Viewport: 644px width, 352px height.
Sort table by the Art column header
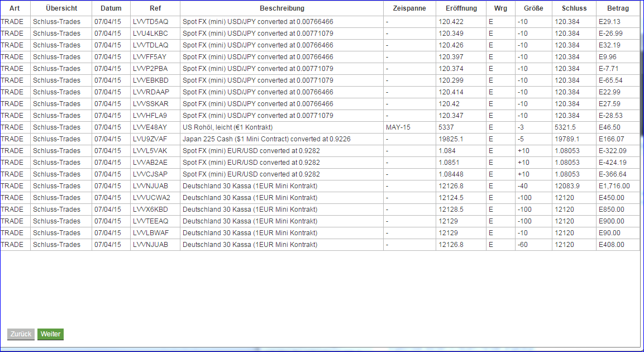click(x=15, y=8)
